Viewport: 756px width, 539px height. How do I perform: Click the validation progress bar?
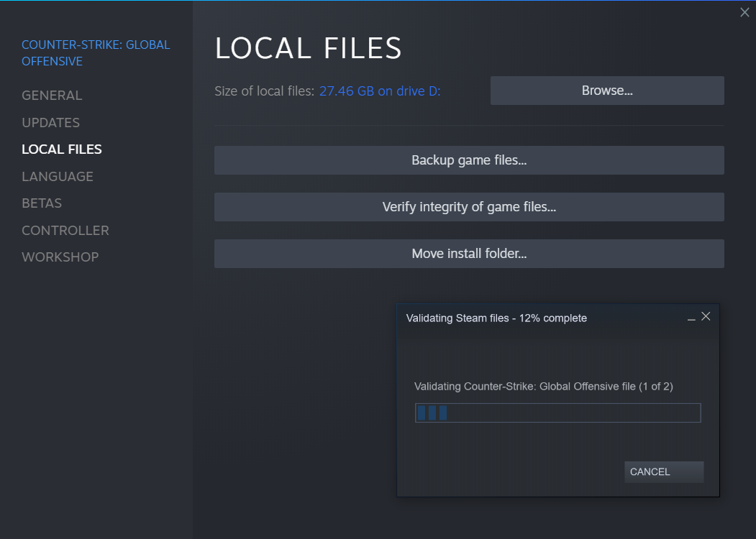tap(557, 413)
